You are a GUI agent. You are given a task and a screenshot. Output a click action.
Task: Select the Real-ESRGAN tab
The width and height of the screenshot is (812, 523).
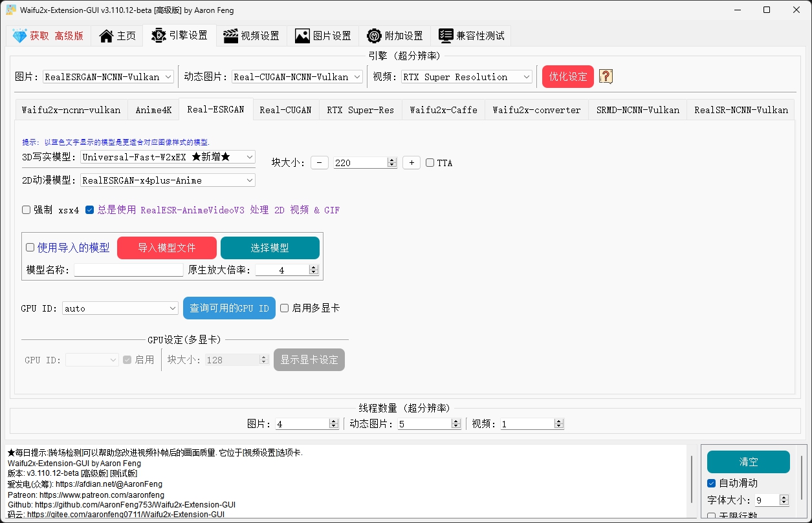pos(215,109)
